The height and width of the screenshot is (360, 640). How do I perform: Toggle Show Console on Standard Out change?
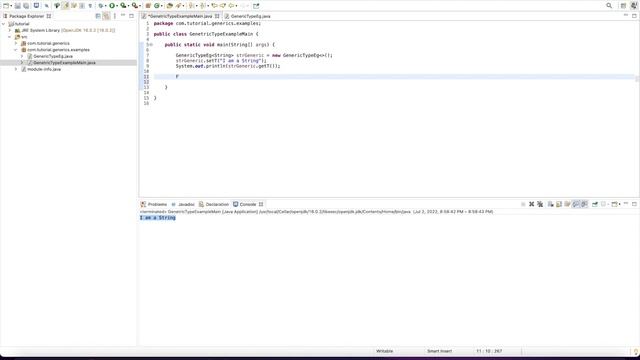pyautogui.click(x=576, y=204)
